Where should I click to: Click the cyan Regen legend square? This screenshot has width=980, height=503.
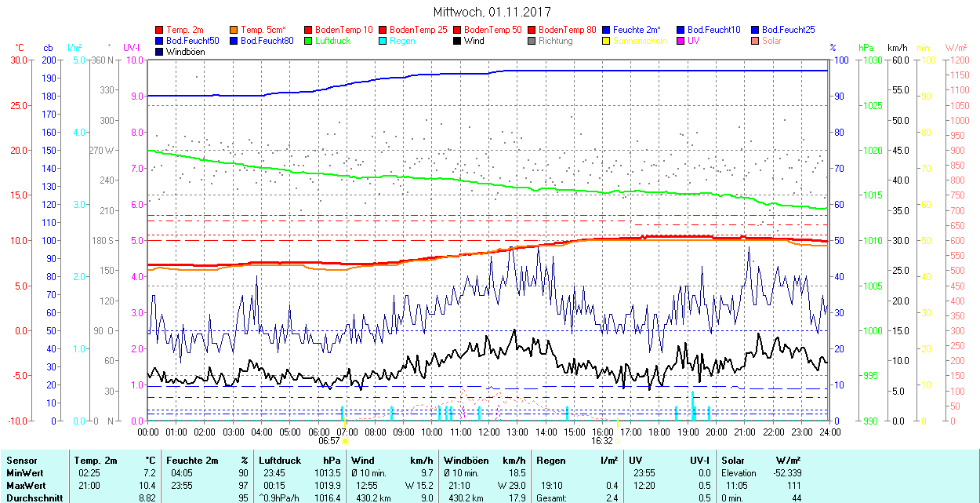(x=383, y=41)
